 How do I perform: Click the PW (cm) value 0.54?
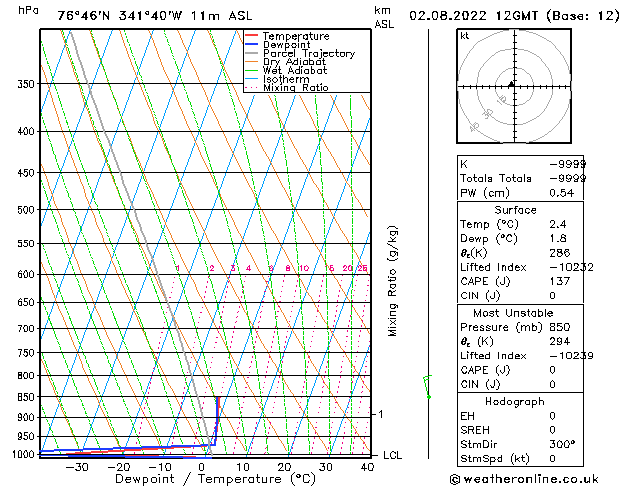pos(562,193)
